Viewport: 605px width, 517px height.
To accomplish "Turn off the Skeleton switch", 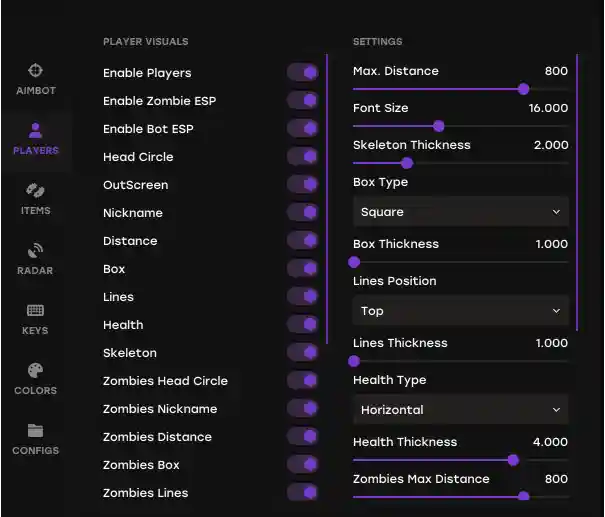I will 302,353.
